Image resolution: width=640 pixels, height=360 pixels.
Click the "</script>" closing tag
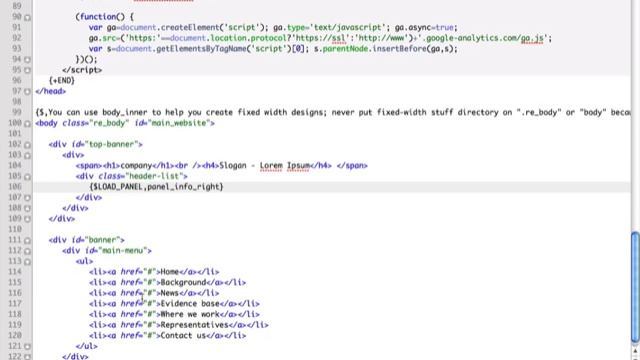point(82,70)
